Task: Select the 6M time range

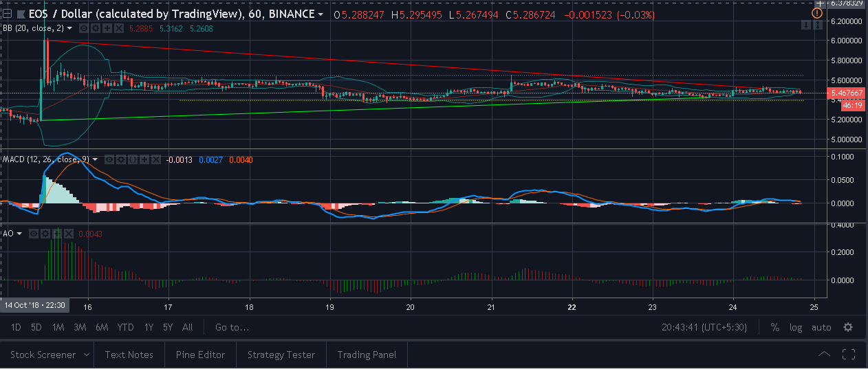Action: pyautogui.click(x=102, y=327)
